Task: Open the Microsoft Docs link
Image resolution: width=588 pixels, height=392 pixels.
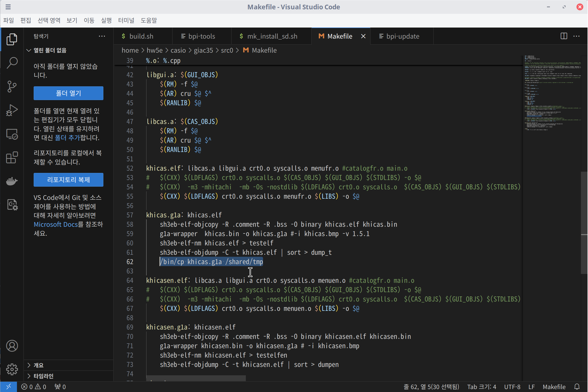Action: point(56,224)
